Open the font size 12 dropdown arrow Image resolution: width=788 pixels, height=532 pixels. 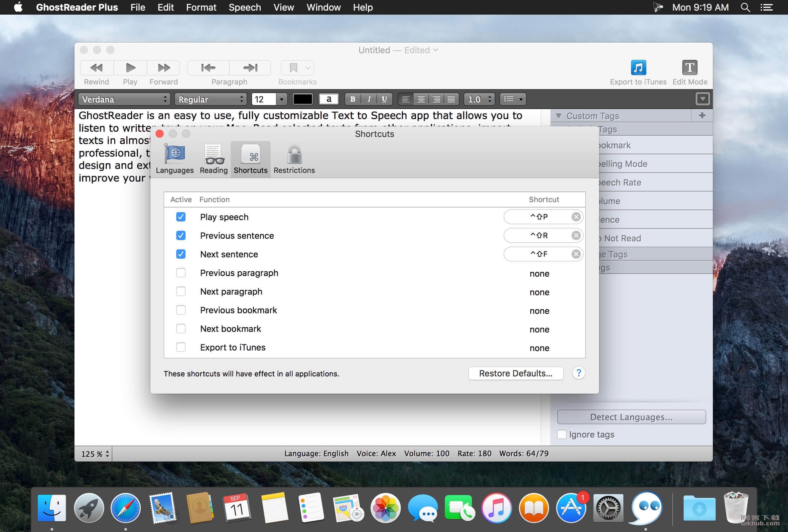click(x=282, y=99)
